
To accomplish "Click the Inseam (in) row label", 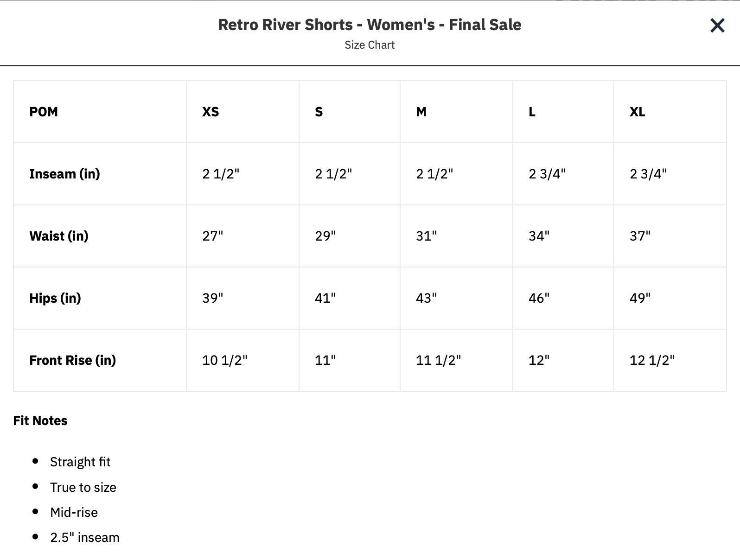I will coord(64,174).
